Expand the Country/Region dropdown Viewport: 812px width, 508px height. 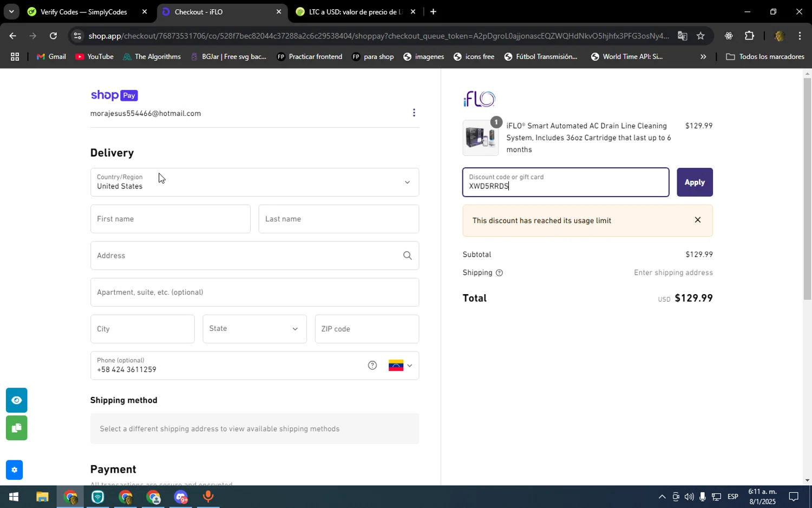pos(254,182)
